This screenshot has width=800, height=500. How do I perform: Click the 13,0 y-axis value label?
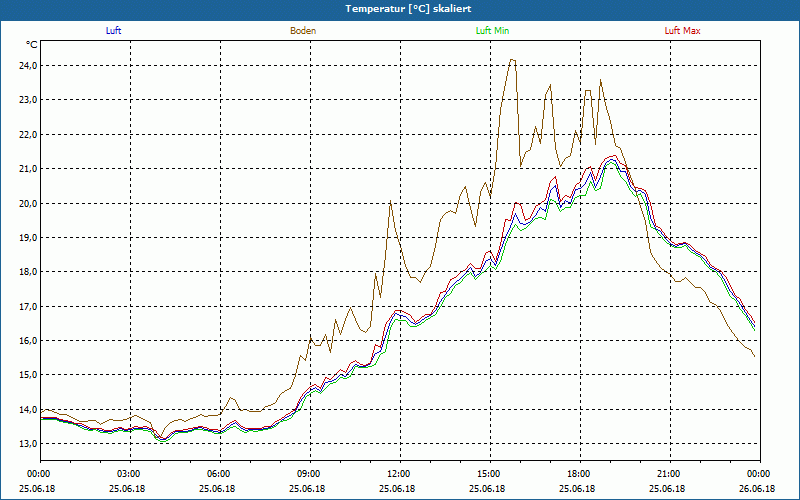pyautogui.click(x=27, y=444)
